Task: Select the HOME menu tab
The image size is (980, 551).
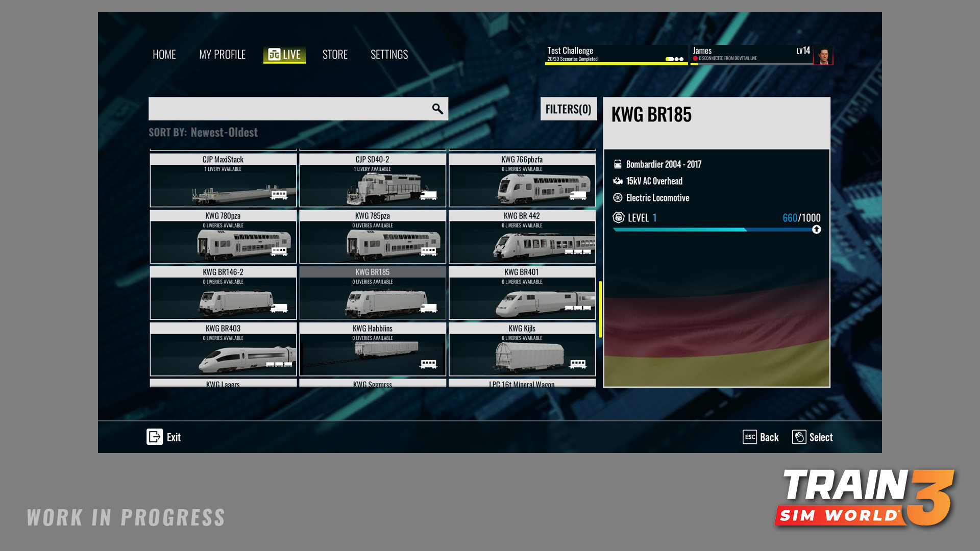Action: [x=163, y=54]
